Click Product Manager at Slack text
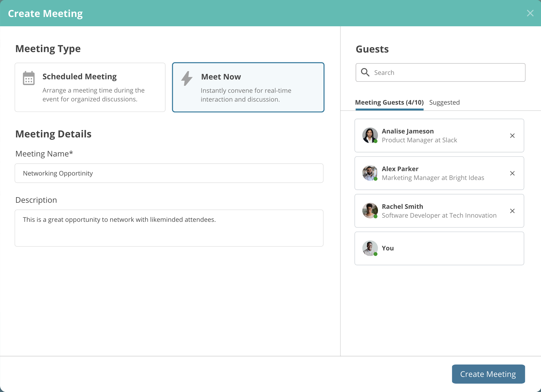This screenshot has height=392, width=541. click(x=419, y=140)
